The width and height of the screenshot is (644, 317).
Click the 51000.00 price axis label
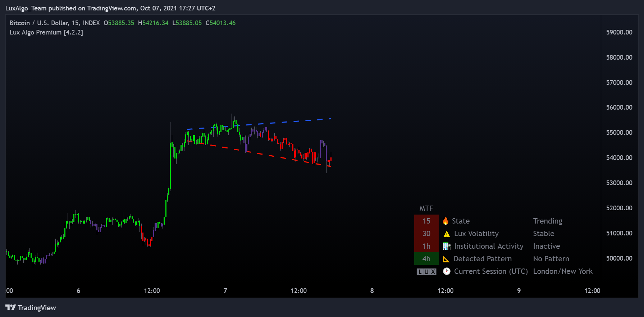coord(619,233)
